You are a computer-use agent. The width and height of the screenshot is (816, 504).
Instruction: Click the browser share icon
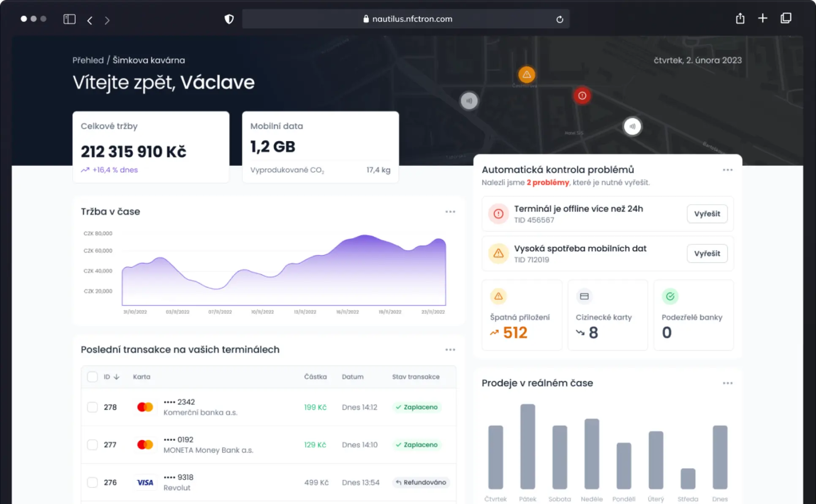point(740,19)
